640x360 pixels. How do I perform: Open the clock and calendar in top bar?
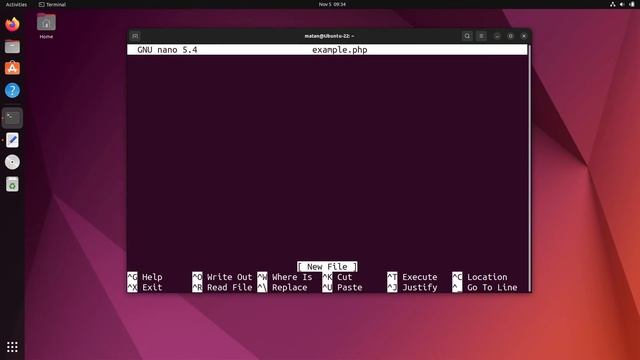tap(332, 4)
